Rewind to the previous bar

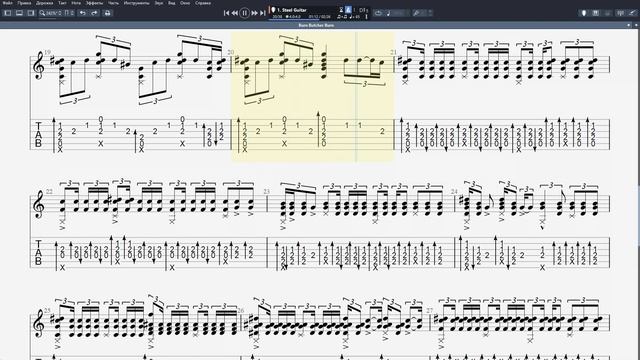(235, 13)
